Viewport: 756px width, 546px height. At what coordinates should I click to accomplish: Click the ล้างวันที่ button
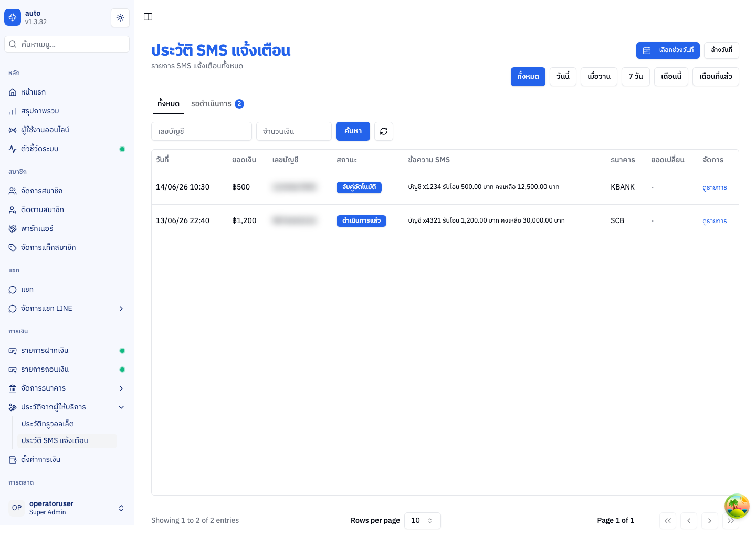coord(721,50)
